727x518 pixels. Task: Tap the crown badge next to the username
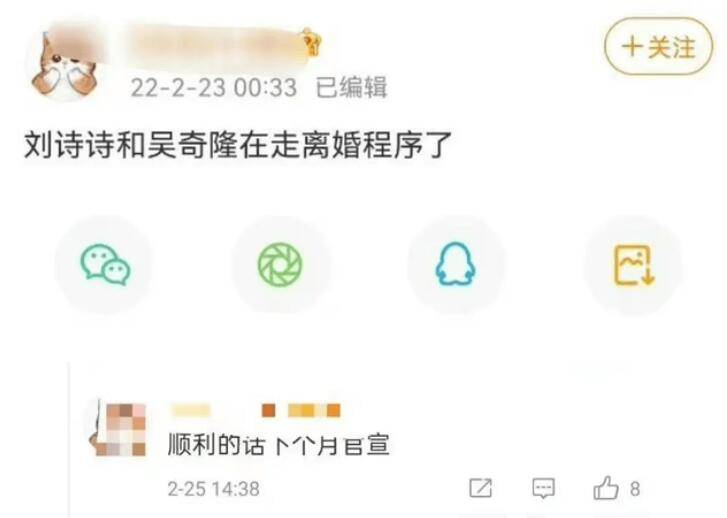tap(311, 43)
